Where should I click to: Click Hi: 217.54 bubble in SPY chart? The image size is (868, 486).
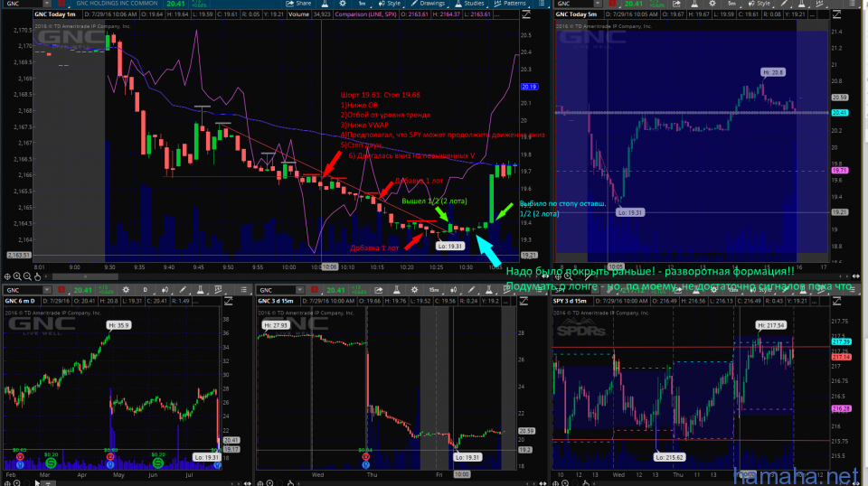click(x=771, y=325)
